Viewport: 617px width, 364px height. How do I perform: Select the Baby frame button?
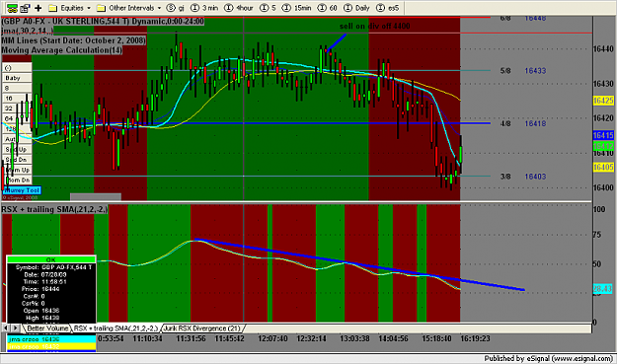tap(17, 78)
